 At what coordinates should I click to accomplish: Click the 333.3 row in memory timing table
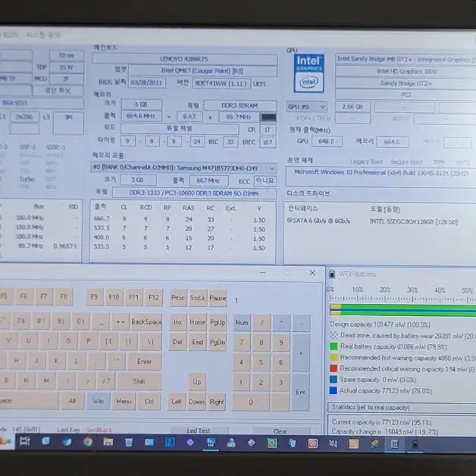pyautogui.click(x=183, y=247)
